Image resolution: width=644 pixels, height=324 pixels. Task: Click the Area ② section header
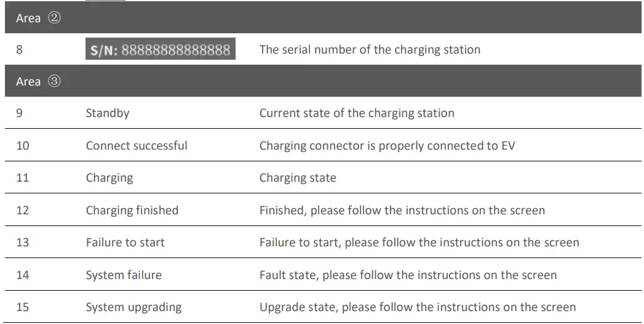(38, 18)
